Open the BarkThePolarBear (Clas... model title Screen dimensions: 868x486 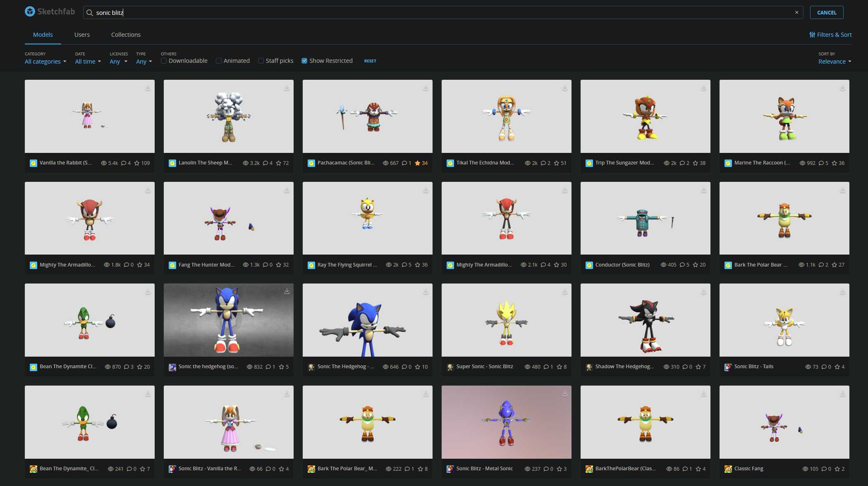pyautogui.click(x=625, y=469)
